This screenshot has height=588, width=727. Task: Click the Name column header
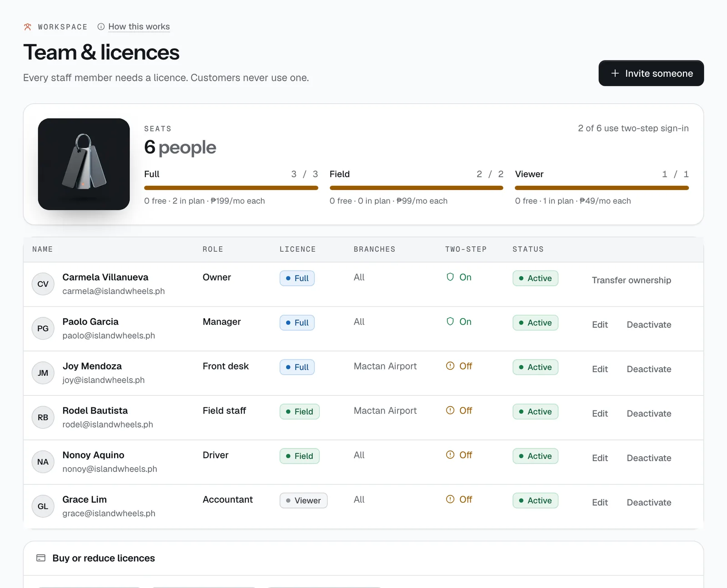point(43,249)
